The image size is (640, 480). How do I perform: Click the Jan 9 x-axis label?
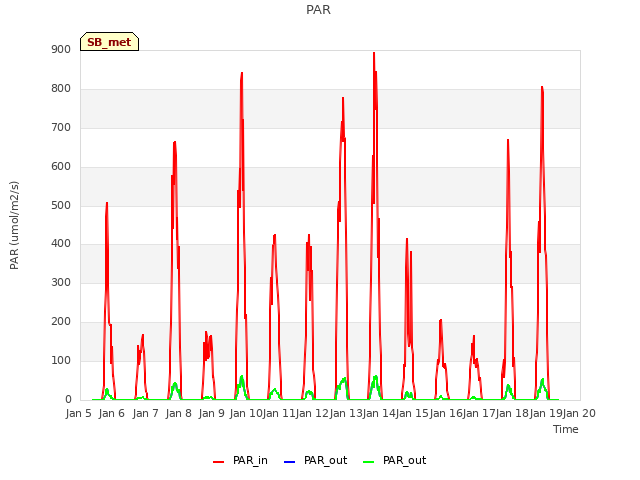(x=212, y=413)
